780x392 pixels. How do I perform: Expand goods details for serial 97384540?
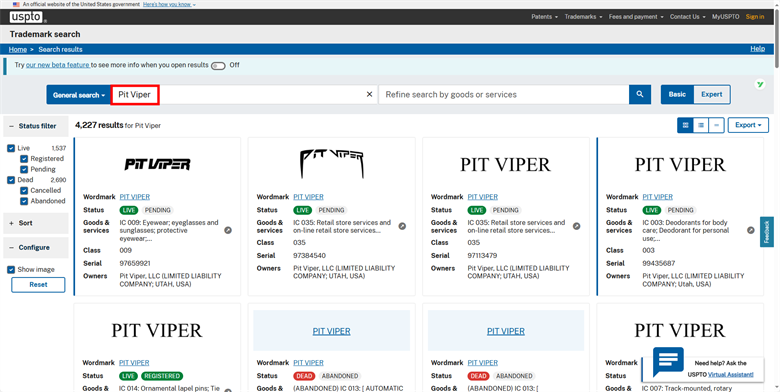point(402,226)
